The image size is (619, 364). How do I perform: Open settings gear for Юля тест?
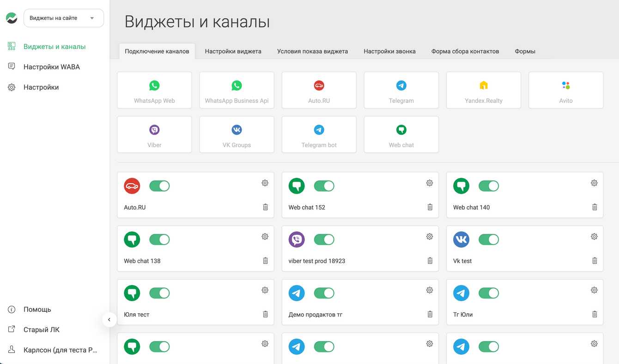(x=265, y=290)
